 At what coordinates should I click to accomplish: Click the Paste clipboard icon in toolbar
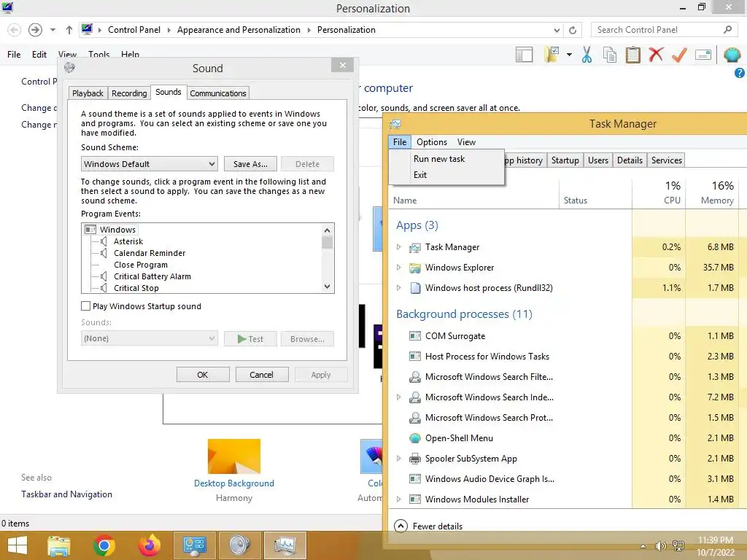pyautogui.click(x=633, y=55)
